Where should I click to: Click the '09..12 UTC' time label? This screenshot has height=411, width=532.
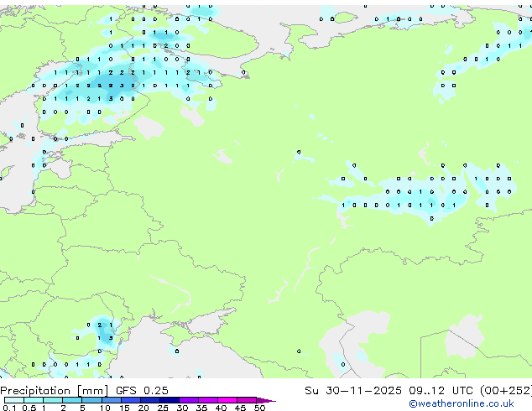pyautogui.click(x=441, y=390)
